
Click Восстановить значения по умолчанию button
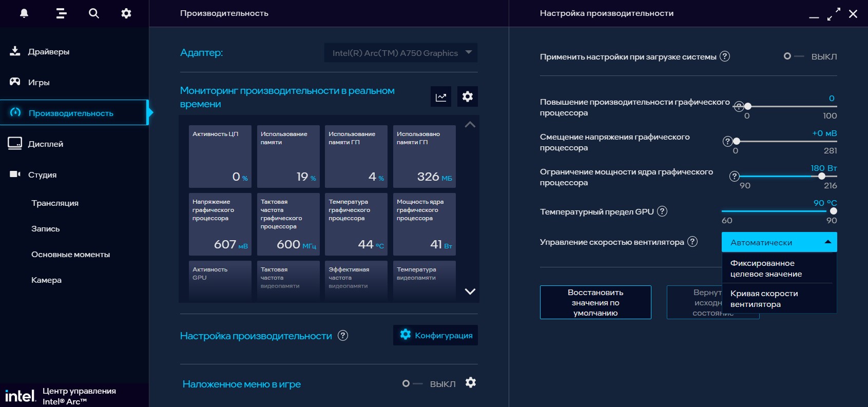tap(595, 302)
